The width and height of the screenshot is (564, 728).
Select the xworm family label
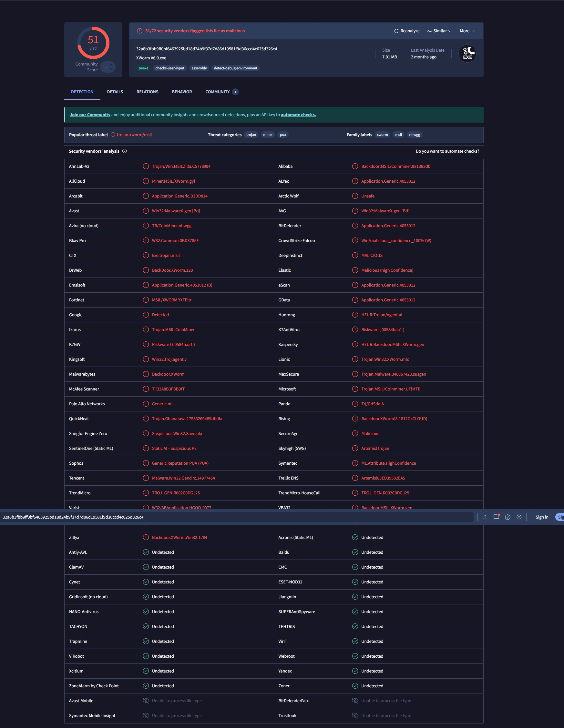tap(382, 135)
